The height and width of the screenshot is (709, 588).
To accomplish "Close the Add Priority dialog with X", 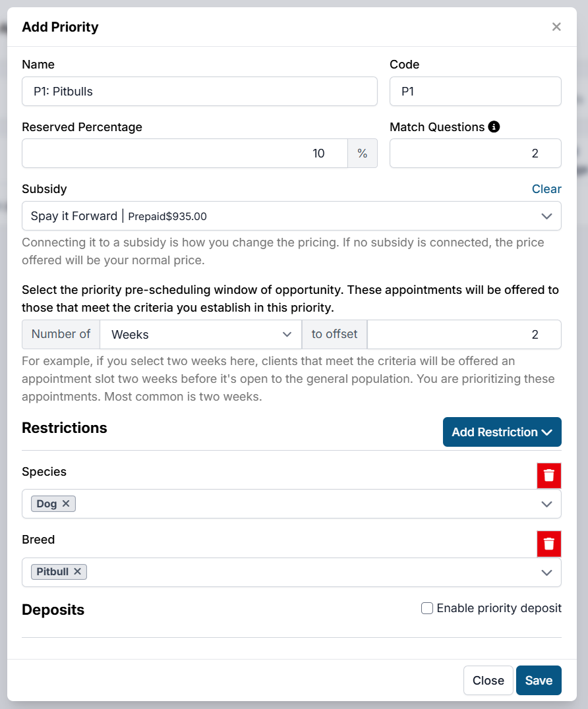I will coord(556,27).
